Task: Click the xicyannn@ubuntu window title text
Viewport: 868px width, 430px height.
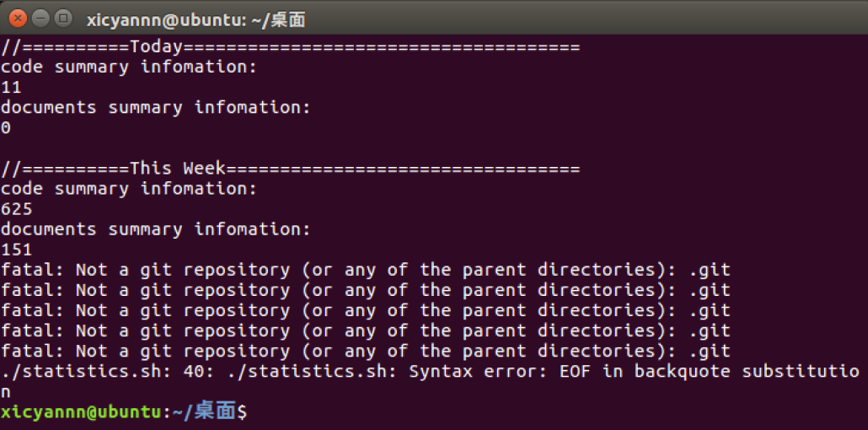Action: coord(196,20)
